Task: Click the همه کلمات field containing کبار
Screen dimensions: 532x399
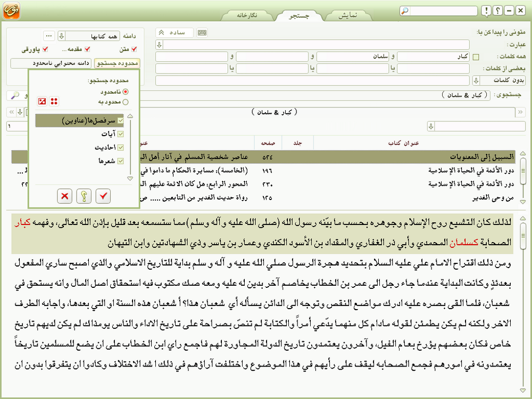Action: coord(433,57)
